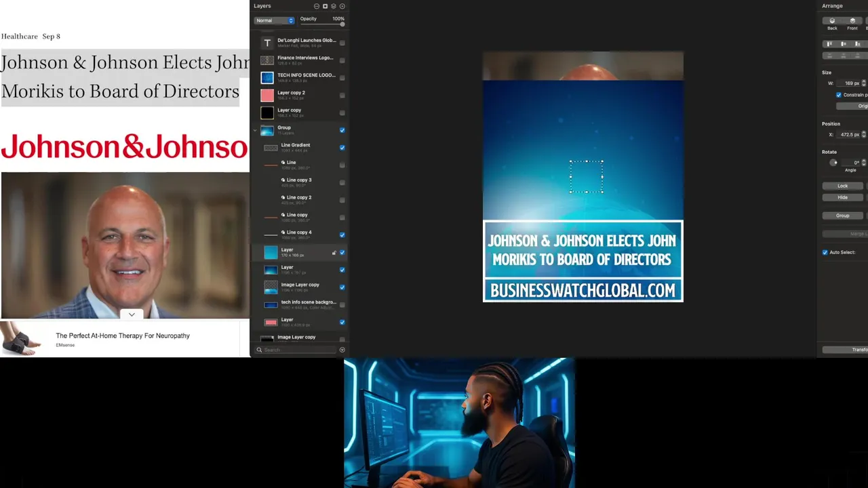Expand the article chevron below the portrait photo
868x488 pixels.
tap(132, 314)
